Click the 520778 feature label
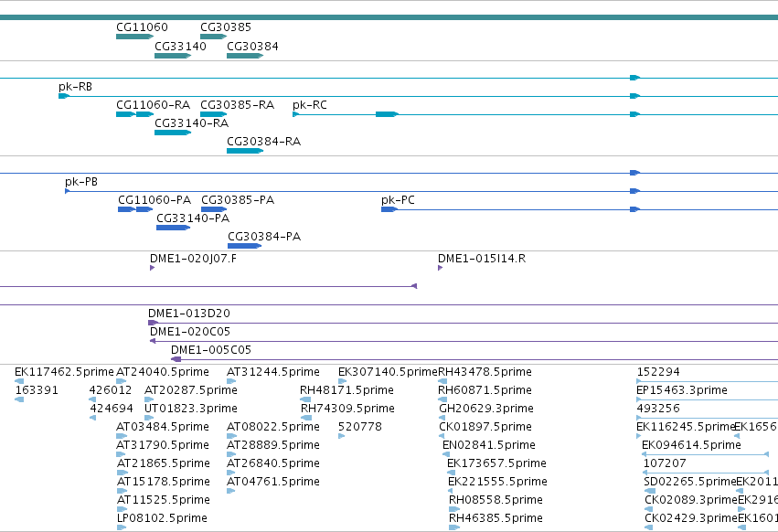This screenshot has height=532, width=778. 360,427
